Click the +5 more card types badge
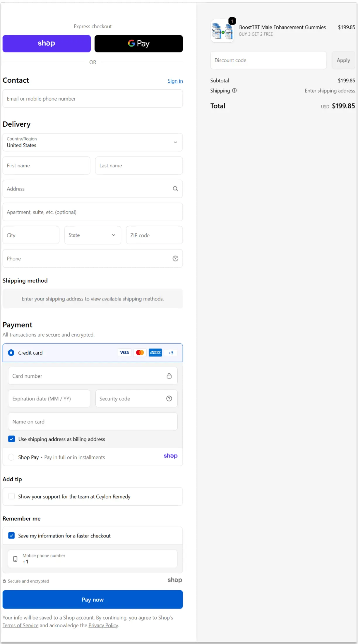This screenshot has width=358, height=644. pyautogui.click(x=171, y=353)
